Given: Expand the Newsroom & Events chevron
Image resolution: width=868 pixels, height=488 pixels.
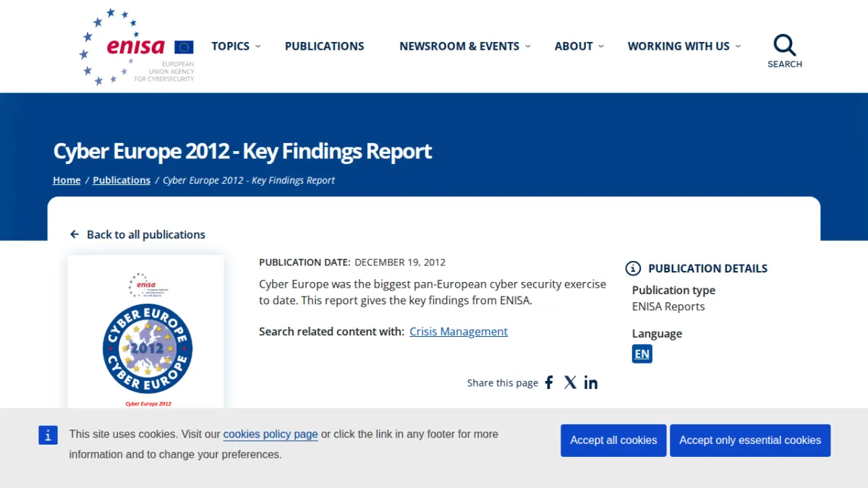Looking at the screenshot, I should tap(528, 46).
